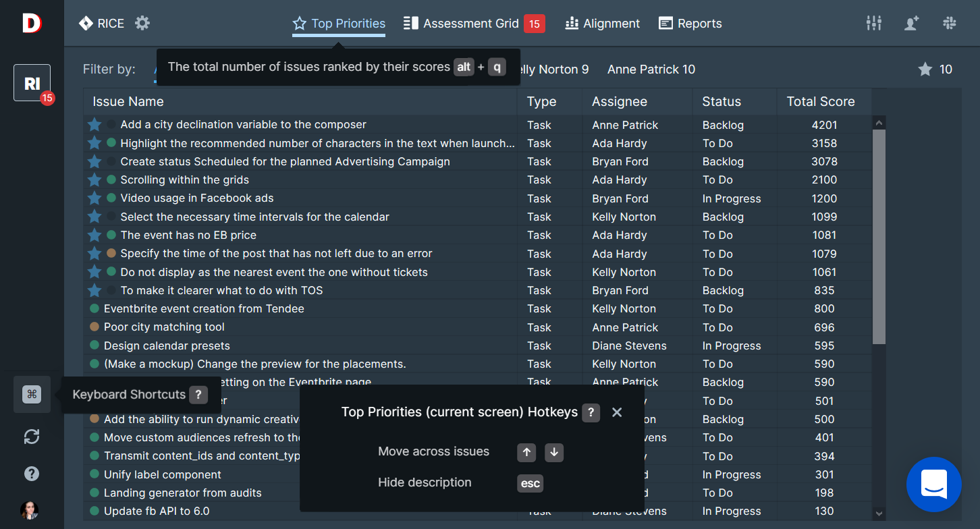Open the Slack integration icon
Viewport: 980px width, 529px height.
click(x=950, y=24)
